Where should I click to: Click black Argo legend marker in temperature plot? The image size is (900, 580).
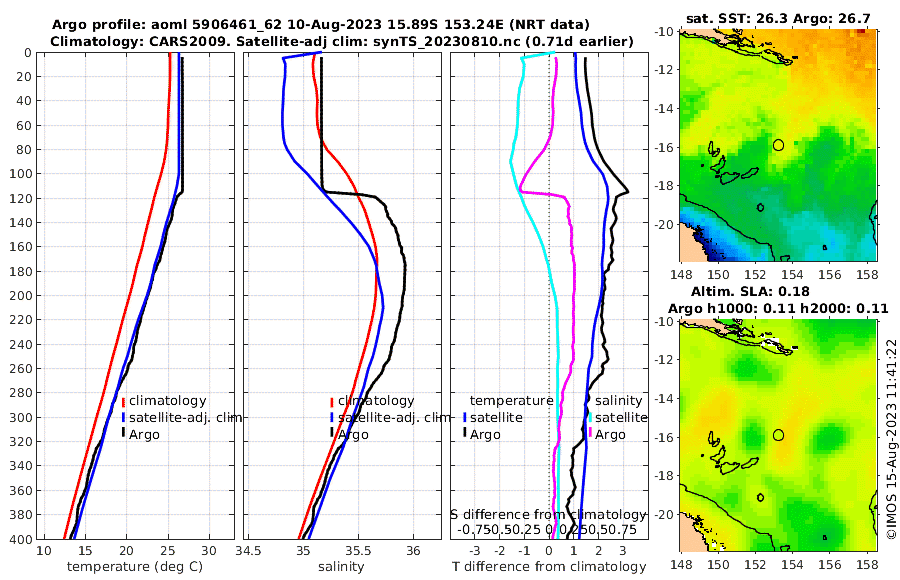[123, 432]
